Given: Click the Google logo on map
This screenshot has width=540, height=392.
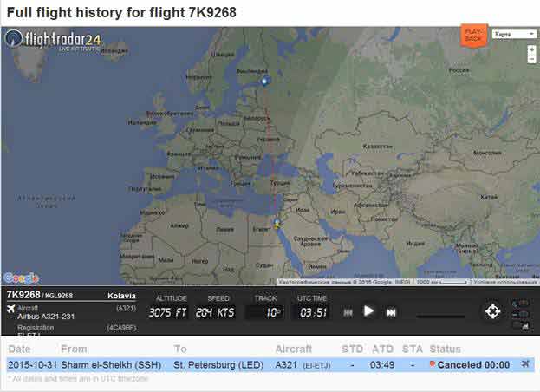Looking at the screenshot, I should click(21, 278).
